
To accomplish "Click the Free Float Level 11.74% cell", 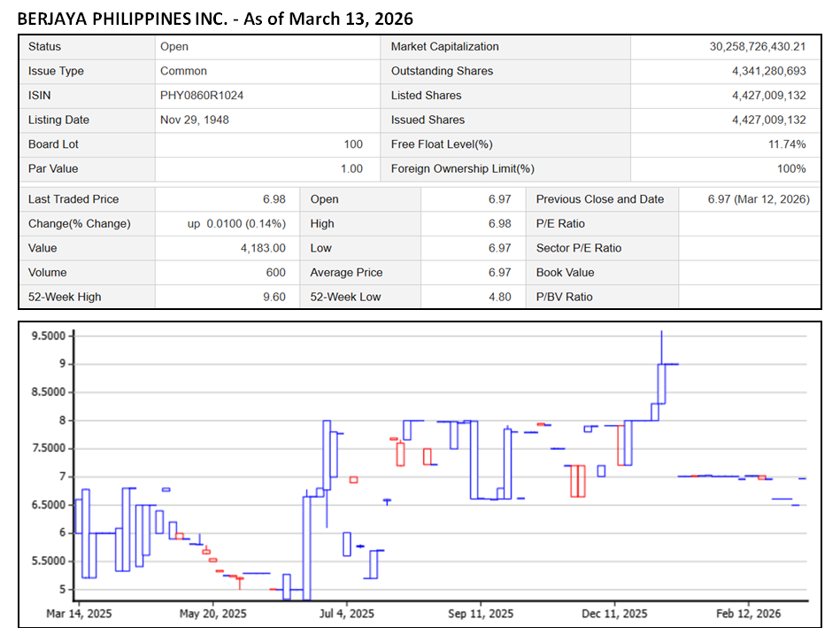I will [x=786, y=144].
